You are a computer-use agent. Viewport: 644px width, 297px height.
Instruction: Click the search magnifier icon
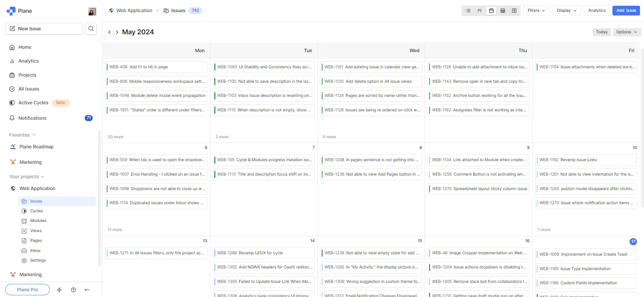coord(91,29)
